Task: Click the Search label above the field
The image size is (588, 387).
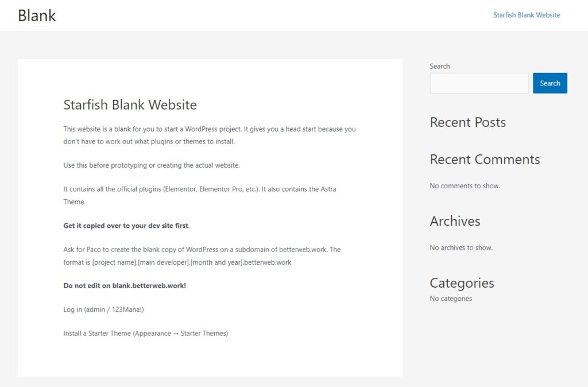Action: pyautogui.click(x=440, y=66)
